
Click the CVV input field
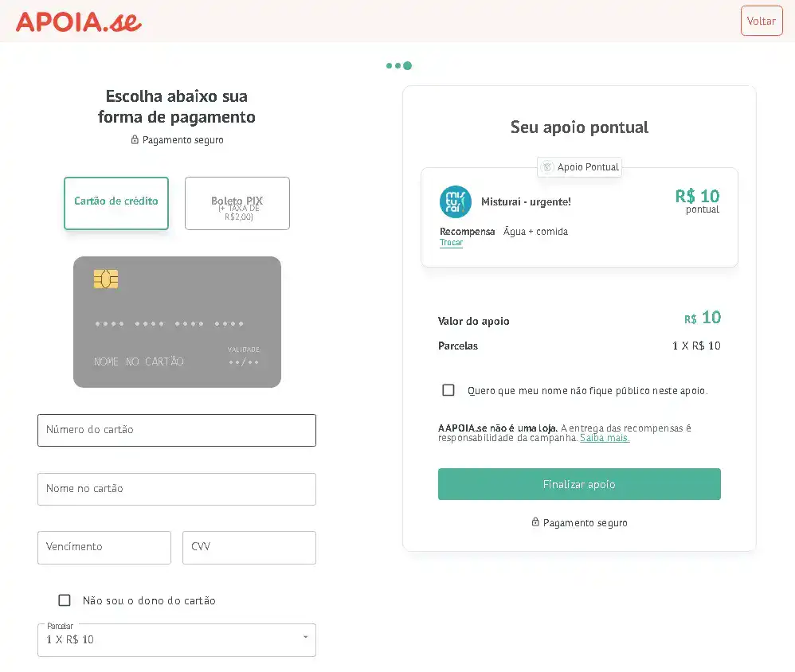click(249, 547)
